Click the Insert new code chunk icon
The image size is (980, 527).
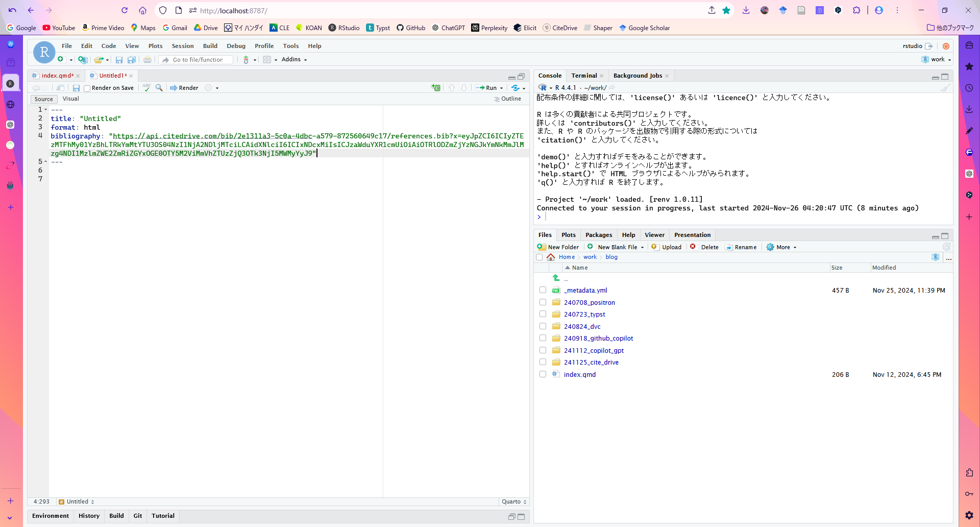[x=436, y=88]
